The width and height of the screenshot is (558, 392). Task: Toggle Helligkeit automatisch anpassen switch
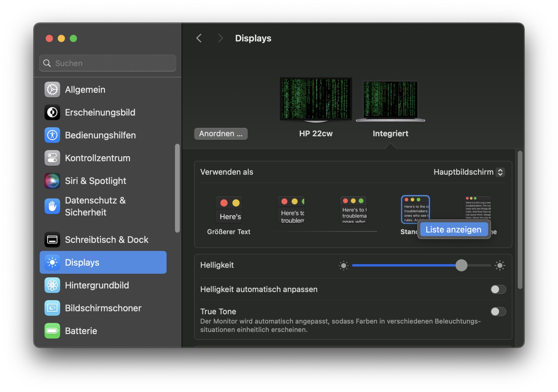(x=498, y=289)
